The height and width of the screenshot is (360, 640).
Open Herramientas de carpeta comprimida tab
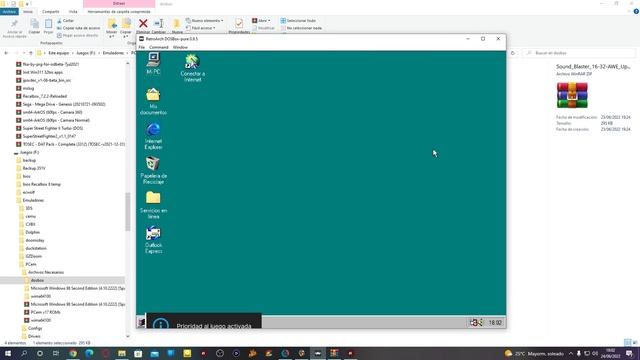pyautogui.click(x=119, y=12)
